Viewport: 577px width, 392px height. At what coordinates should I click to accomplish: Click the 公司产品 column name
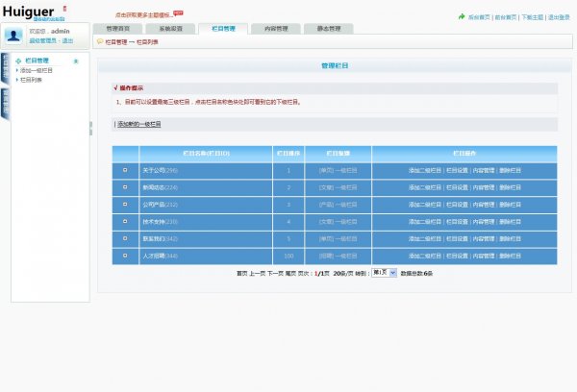pyautogui.click(x=154, y=205)
